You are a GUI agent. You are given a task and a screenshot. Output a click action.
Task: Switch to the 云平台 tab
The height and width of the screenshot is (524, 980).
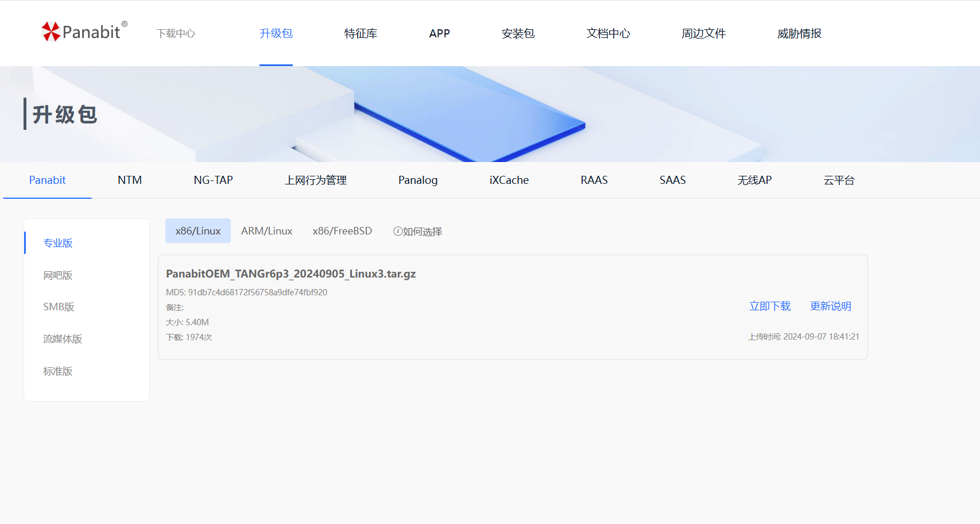click(839, 180)
